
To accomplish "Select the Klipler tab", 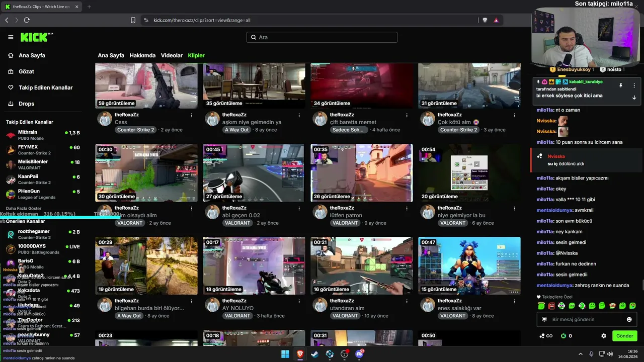I will [196, 55].
